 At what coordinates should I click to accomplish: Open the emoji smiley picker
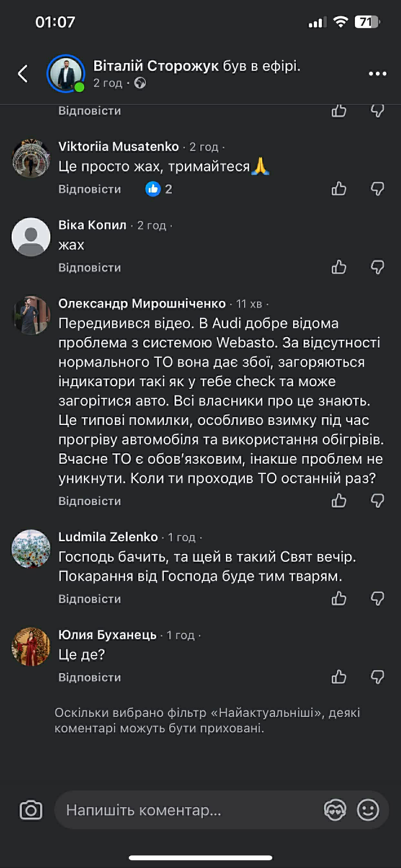368,810
